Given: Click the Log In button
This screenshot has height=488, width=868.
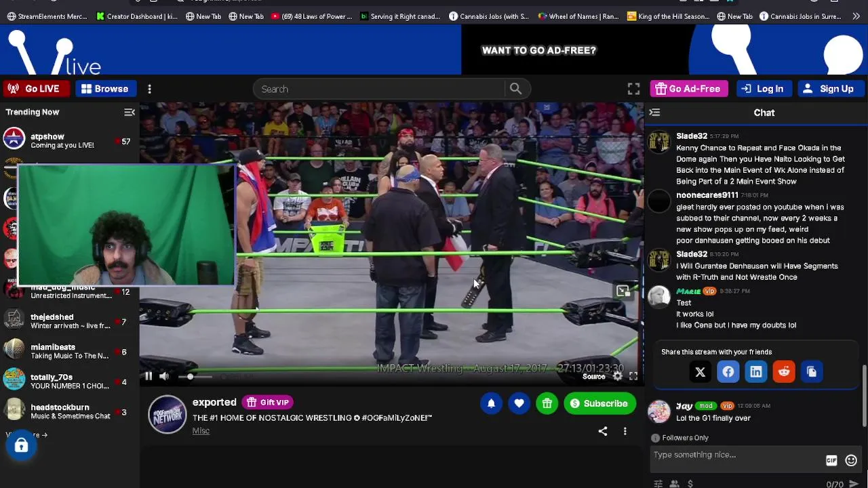Looking at the screenshot, I should (x=763, y=89).
